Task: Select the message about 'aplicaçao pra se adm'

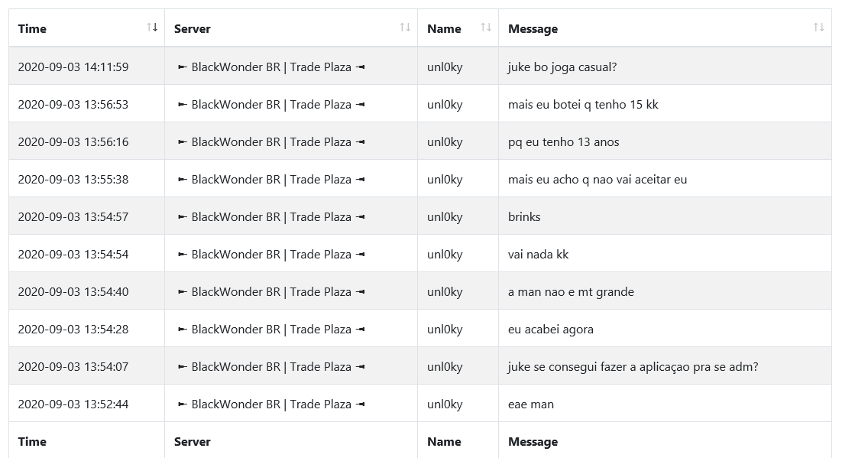Action: pyautogui.click(x=633, y=367)
